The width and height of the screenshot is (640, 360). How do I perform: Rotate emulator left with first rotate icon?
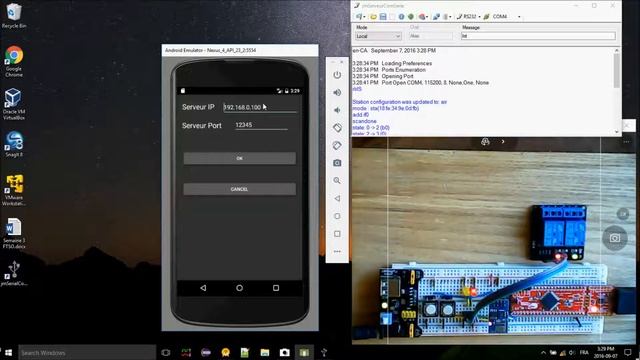(337, 128)
